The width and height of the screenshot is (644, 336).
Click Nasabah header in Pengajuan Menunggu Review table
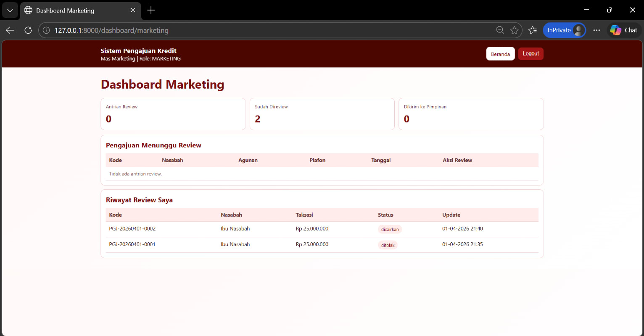click(x=172, y=160)
